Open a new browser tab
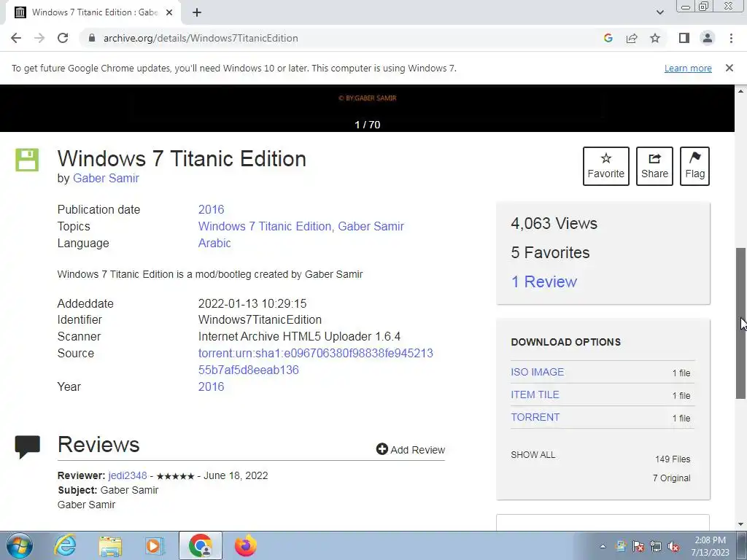The height and width of the screenshot is (560, 747). [197, 12]
